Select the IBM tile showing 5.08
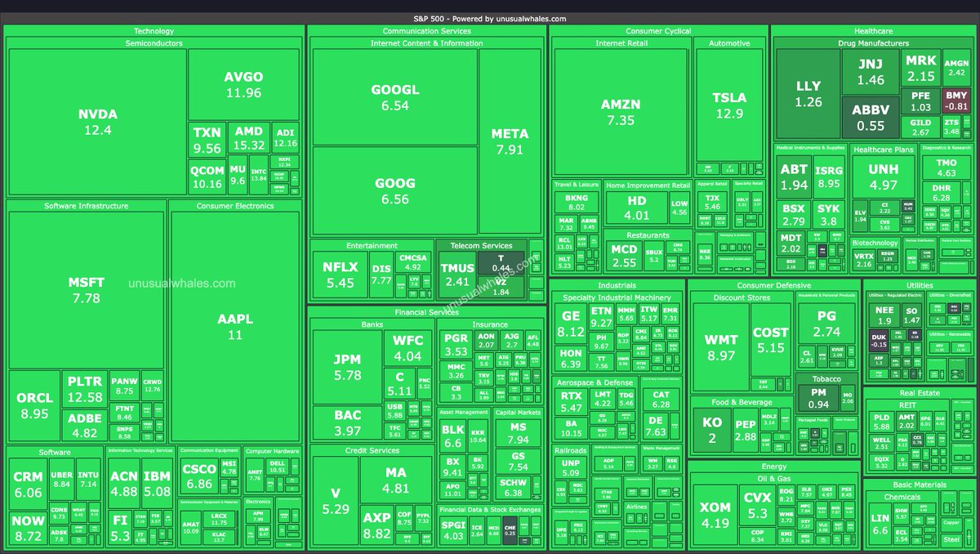The height and width of the screenshot is (554, 980). point(157,484)
